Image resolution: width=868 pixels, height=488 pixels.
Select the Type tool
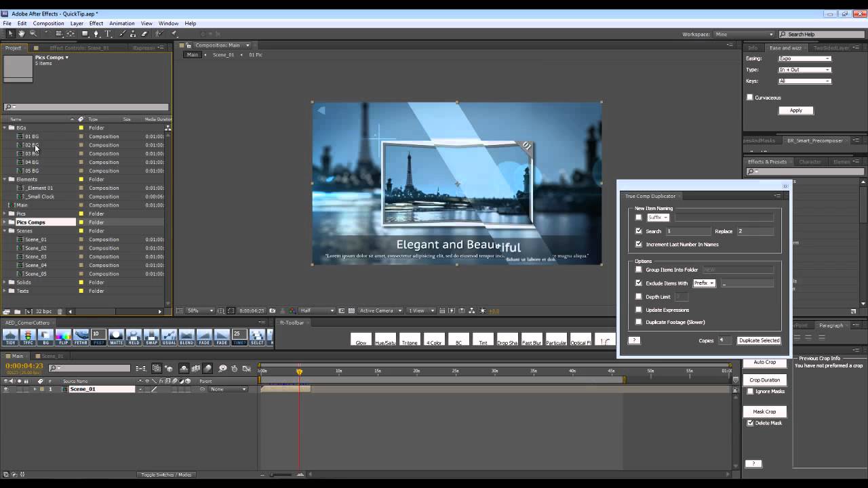(107, 34)
